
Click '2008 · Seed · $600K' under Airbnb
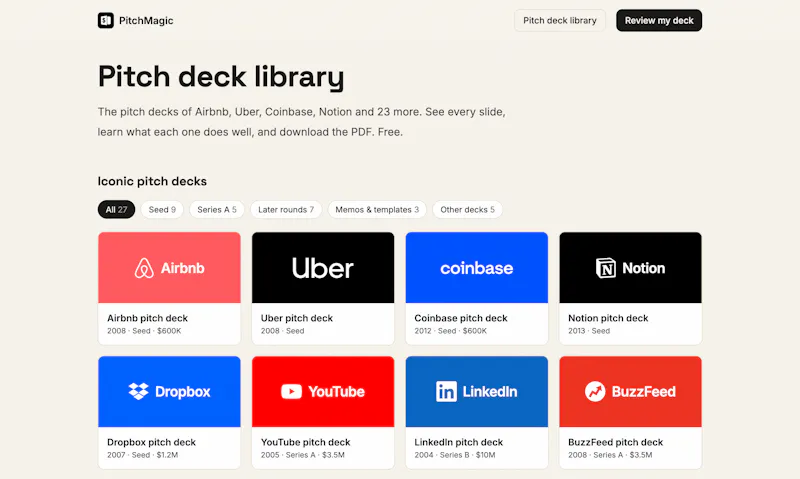[144, 331]
